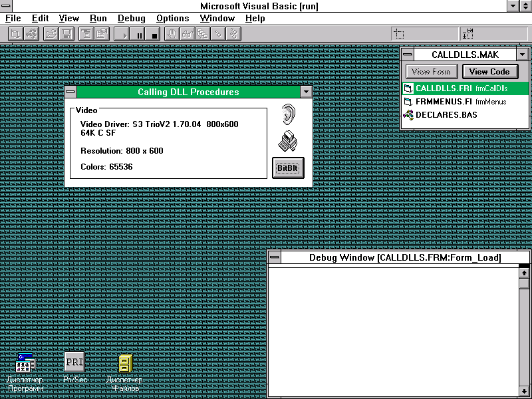Open the Debug menu

point(131,19)
